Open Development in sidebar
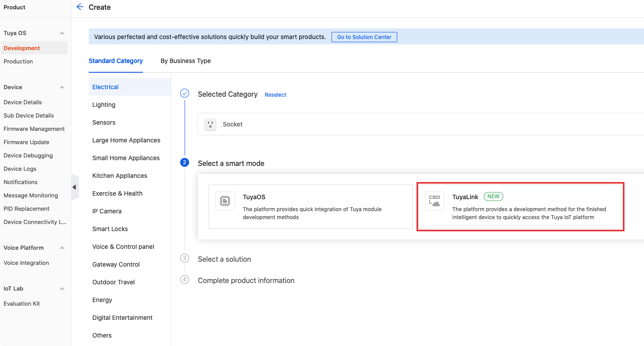This screenshot has width=644, height=346. coord(34,48)
